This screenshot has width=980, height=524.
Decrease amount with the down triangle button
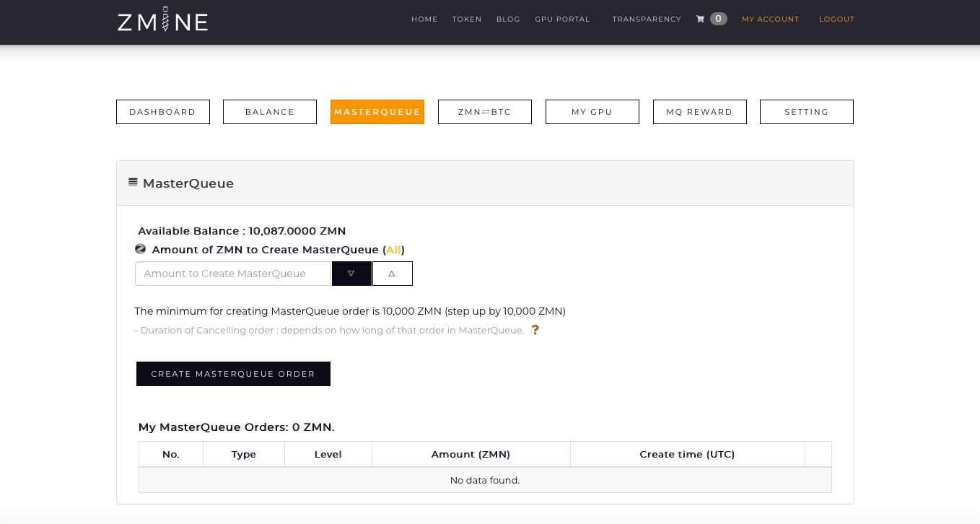351,274
